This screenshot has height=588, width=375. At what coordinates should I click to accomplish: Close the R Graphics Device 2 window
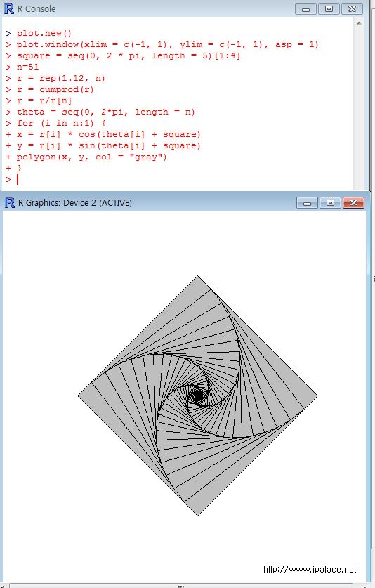[353, 203]
